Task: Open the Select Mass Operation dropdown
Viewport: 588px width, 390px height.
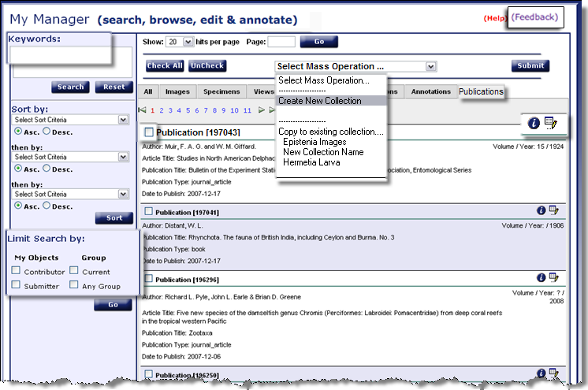Action: click(x=355, y=66)
